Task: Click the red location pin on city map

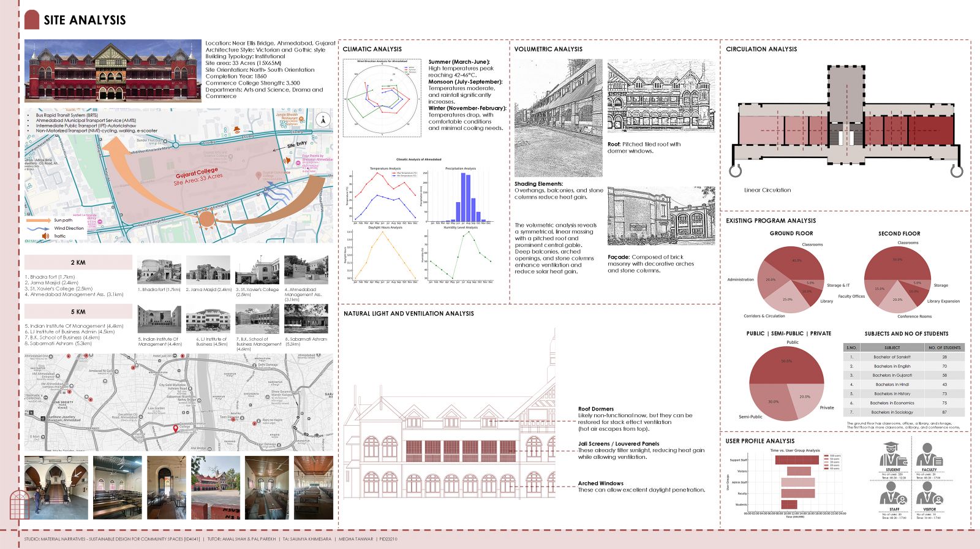Action: point(176,429)
